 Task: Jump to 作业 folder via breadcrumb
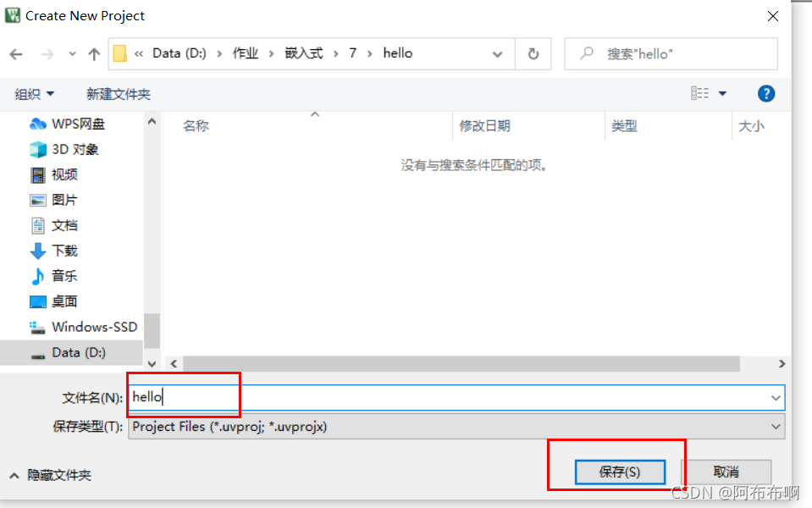click(246, 52)
